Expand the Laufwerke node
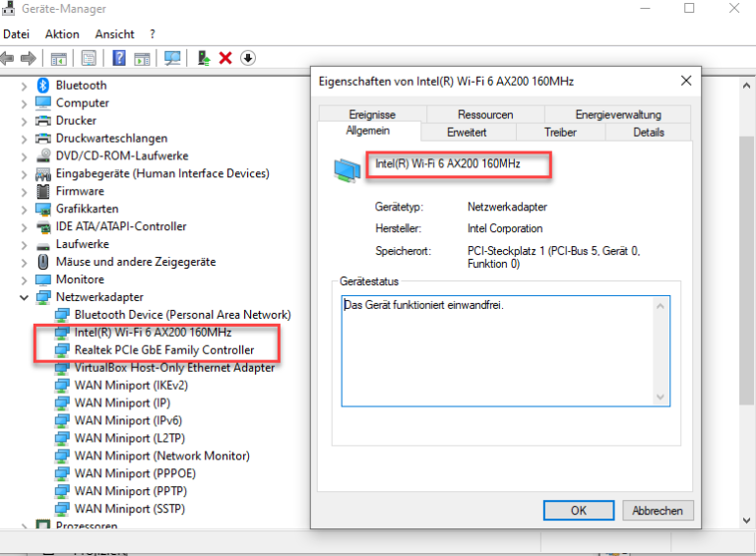The height and width of the screenshot is (556, 756). (x=24, y=245)
